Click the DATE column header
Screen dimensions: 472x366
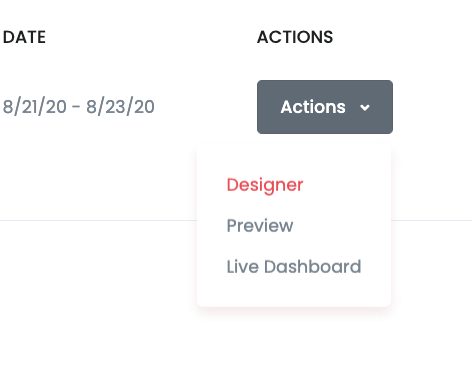[24, 37]
